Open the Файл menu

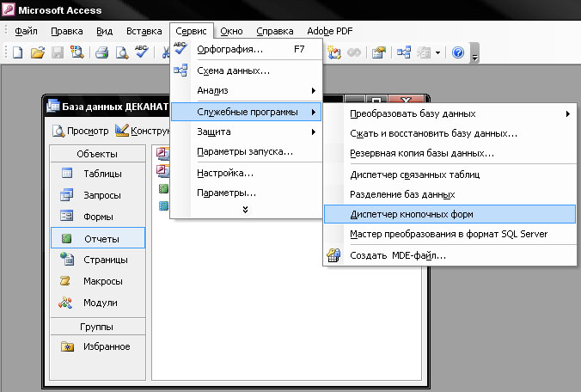(26, 31)
